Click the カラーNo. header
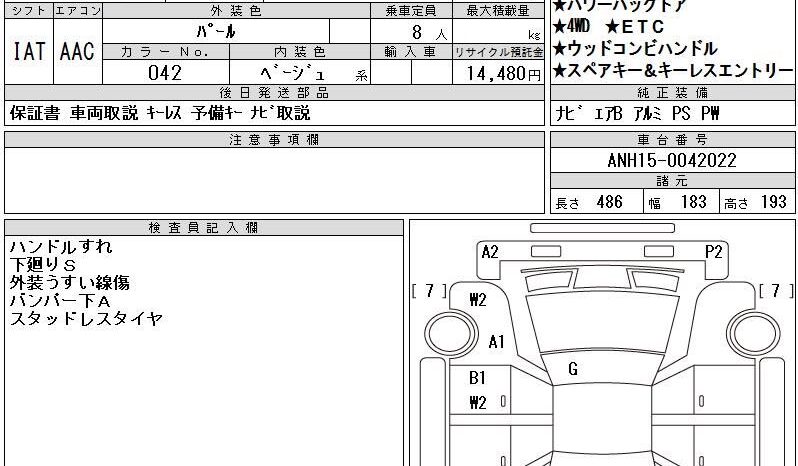Screen dimensions: 798x466 coord(166,52)
